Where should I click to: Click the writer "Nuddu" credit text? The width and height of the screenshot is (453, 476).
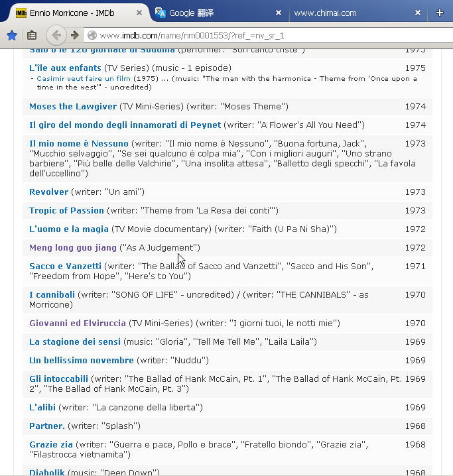point(172,361)
